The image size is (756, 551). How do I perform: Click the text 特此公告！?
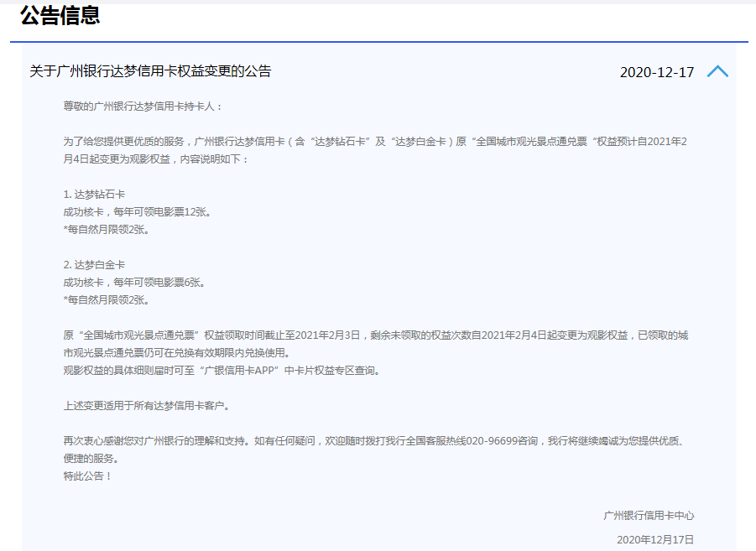coord(88,476)
